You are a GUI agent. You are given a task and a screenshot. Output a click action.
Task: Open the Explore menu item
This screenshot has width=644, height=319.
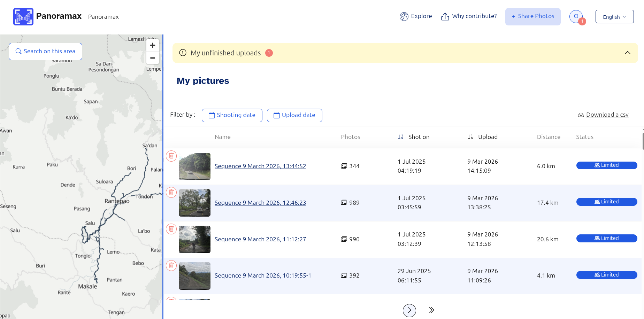tap(416, 16)
